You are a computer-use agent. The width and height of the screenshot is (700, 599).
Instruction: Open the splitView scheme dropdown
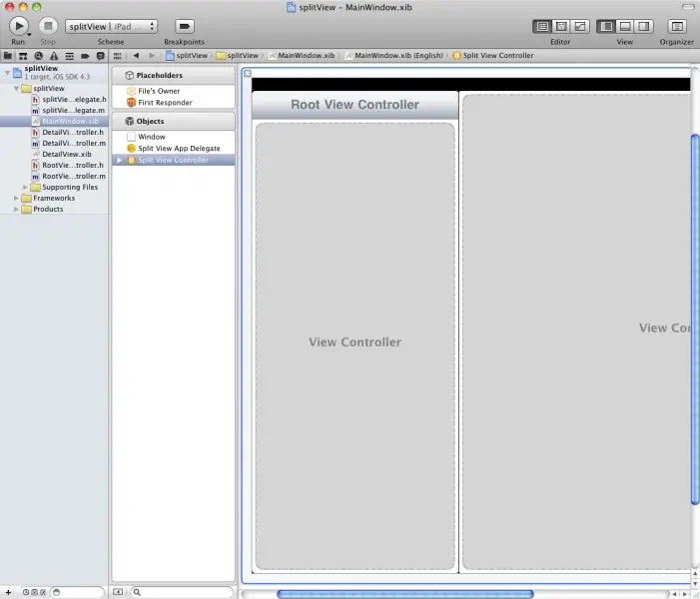pyautogui.click(x=111, y=26)
